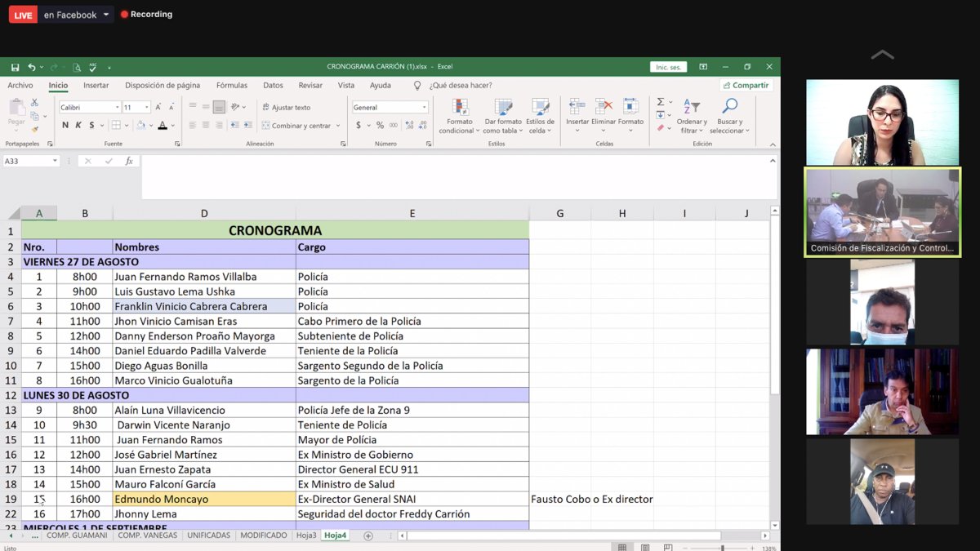Screen dimensions: 980x551
Task: Open the Insertar ribbon tab
Action: tap(96, 85)
